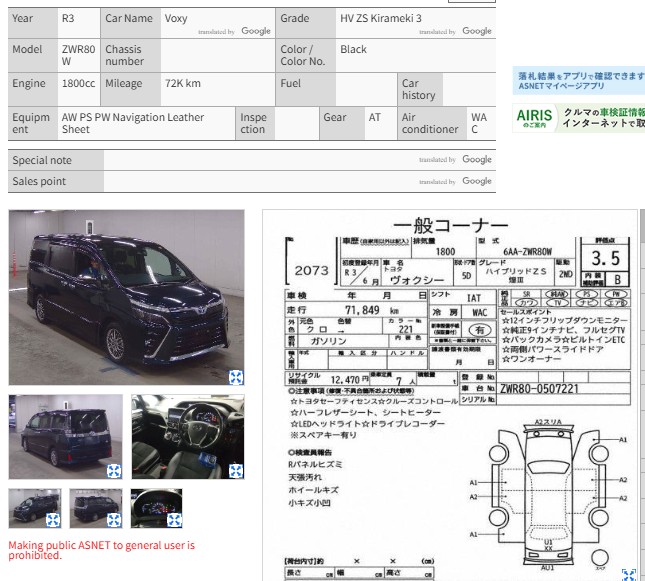
Task: Select the air conditioner value 'WA C'
Action: (479, 123)
